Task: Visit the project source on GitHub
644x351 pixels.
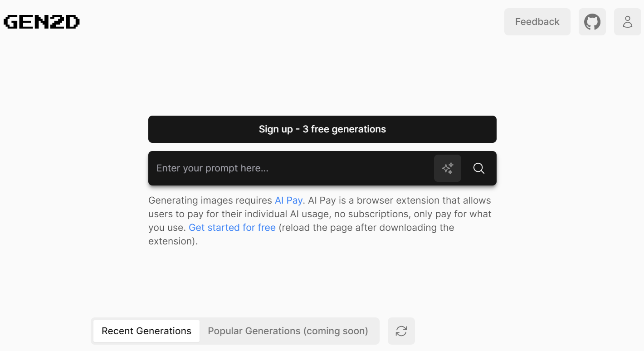Action: pyautogui.click(x=592, y=22)
